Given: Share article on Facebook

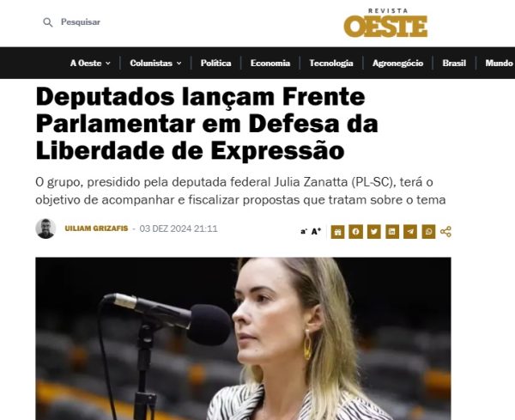Looking at the screenshot, I should pyautogui.click(x=355, y=232).
